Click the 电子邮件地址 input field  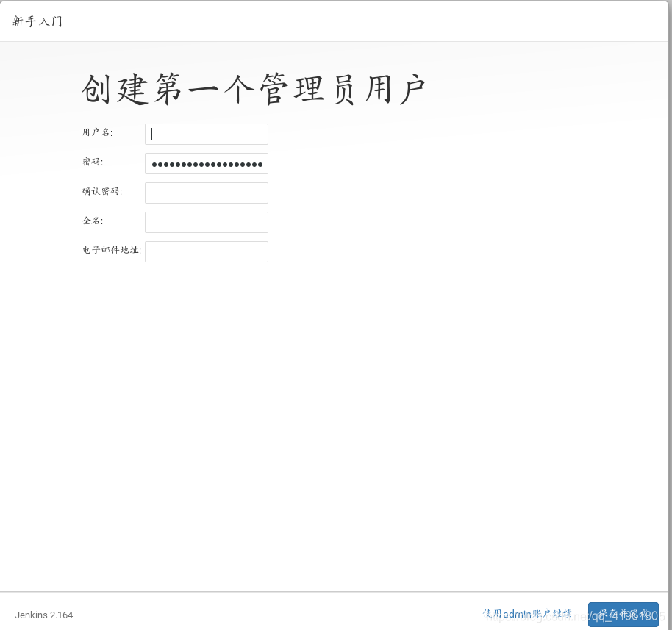207,251
